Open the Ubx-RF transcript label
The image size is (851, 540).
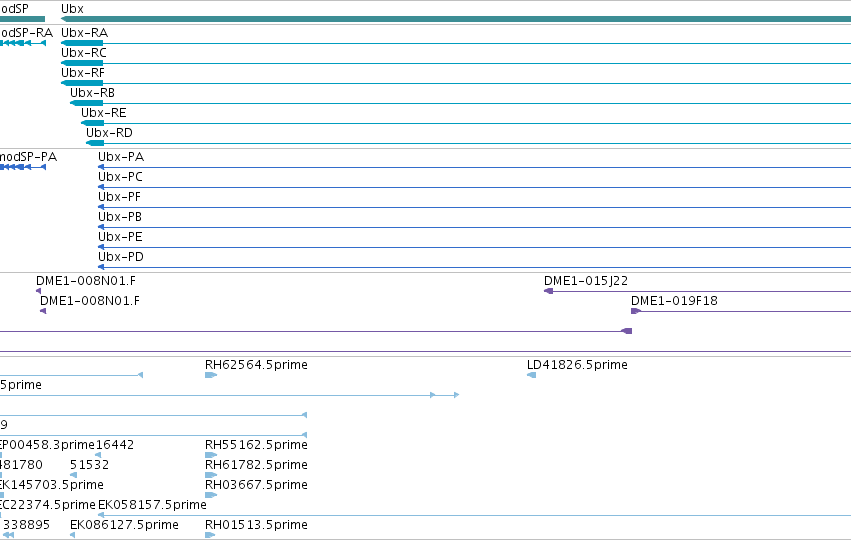click(82, 73)
